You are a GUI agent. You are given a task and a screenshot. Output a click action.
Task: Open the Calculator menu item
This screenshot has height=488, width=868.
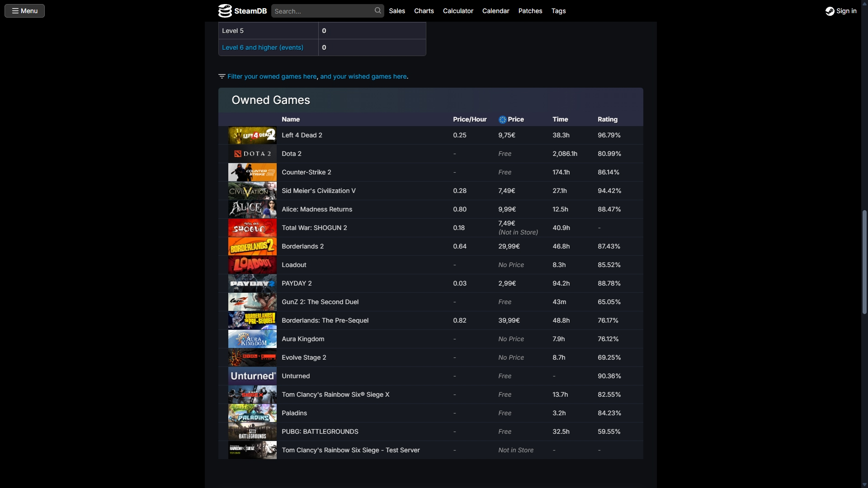458,11
